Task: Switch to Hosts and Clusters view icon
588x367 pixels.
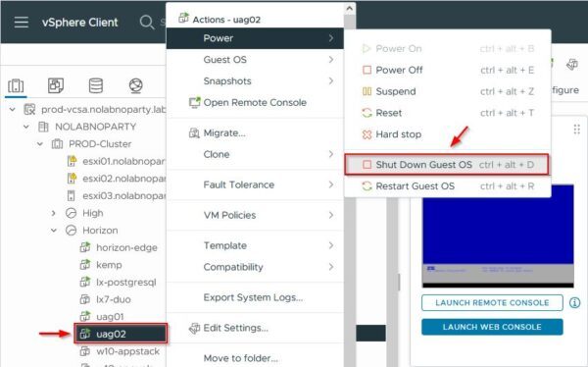Action: (16, 85)
